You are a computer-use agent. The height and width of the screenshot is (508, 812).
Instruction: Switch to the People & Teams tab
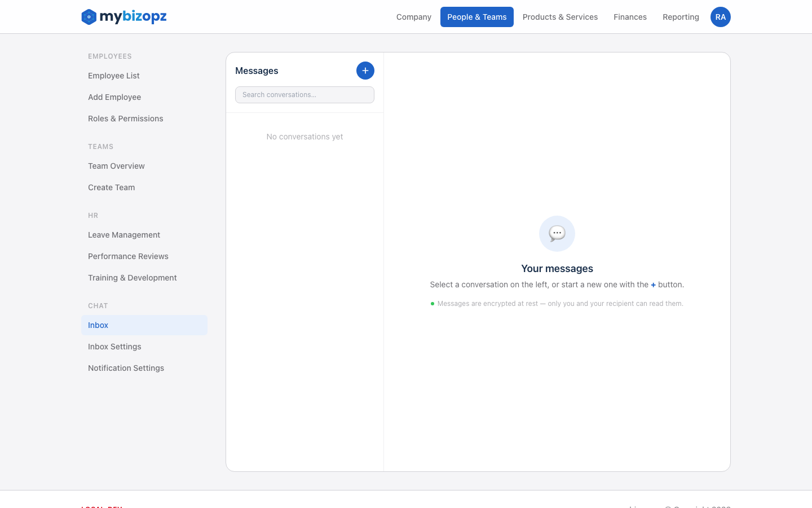(x=476, y=17)
